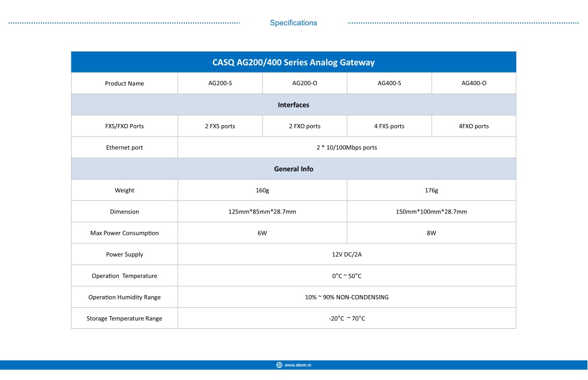Select the 12V DC/2A value
The height and width of the screenshot is (380, 588).
pos(347,254)
